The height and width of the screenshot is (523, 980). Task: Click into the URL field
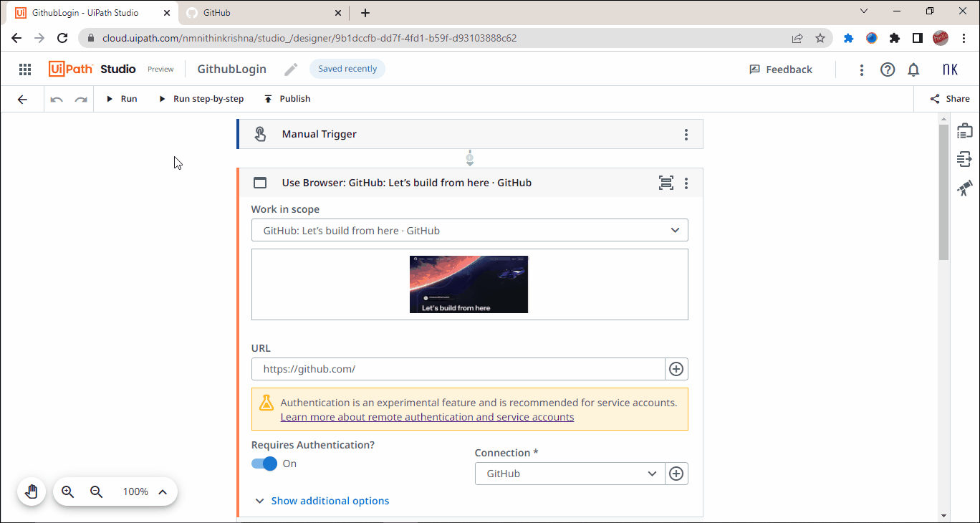458,369
